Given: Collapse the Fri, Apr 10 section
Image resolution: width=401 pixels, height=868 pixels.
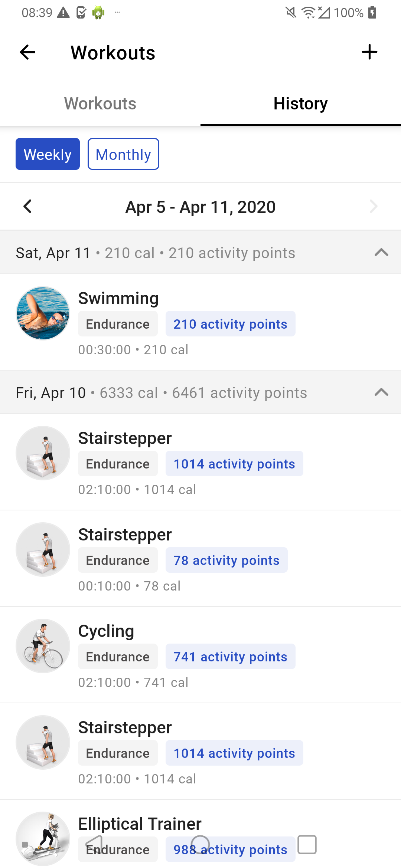Looking at the screenshot, I should coord(381,392).
